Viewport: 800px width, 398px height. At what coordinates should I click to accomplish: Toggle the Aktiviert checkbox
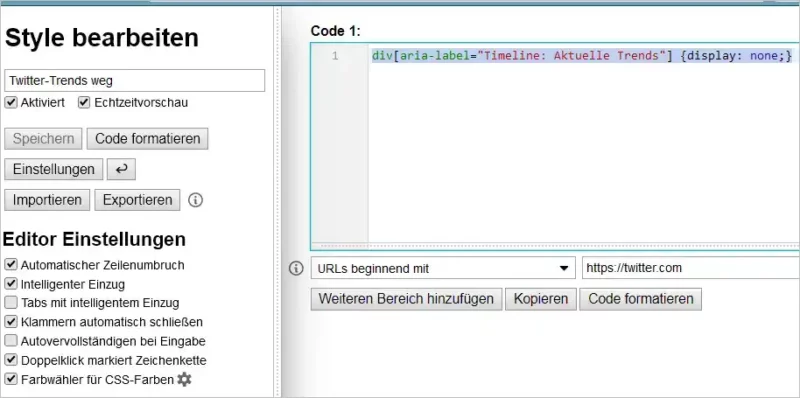coord(10,103)
